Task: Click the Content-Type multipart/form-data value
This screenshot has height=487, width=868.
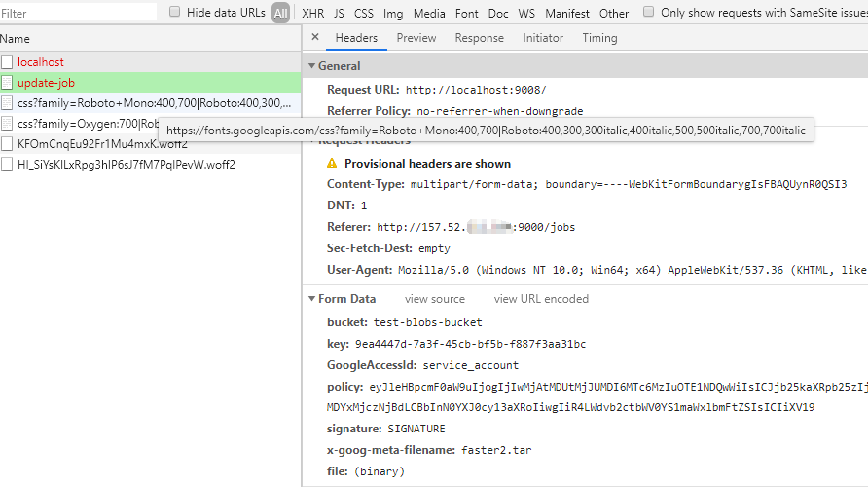Action: [629, 184]
